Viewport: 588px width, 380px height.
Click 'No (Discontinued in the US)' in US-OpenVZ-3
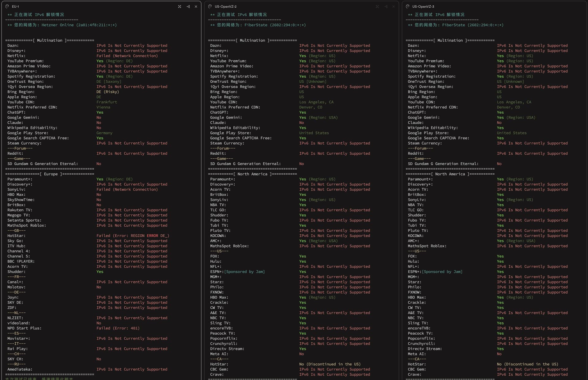coord(528,364)
